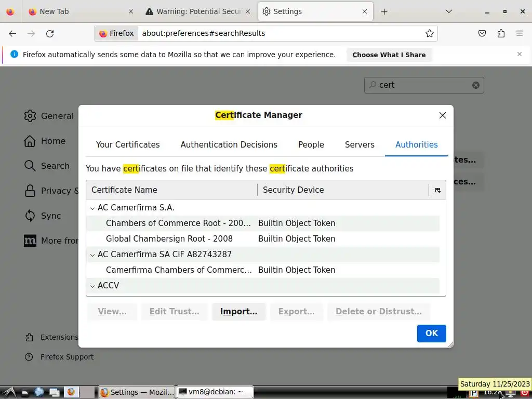The width and height of the screenshot is (532, 399).
Task: Click the Delete or Distrust... button
Action: (x=379, y=312)
